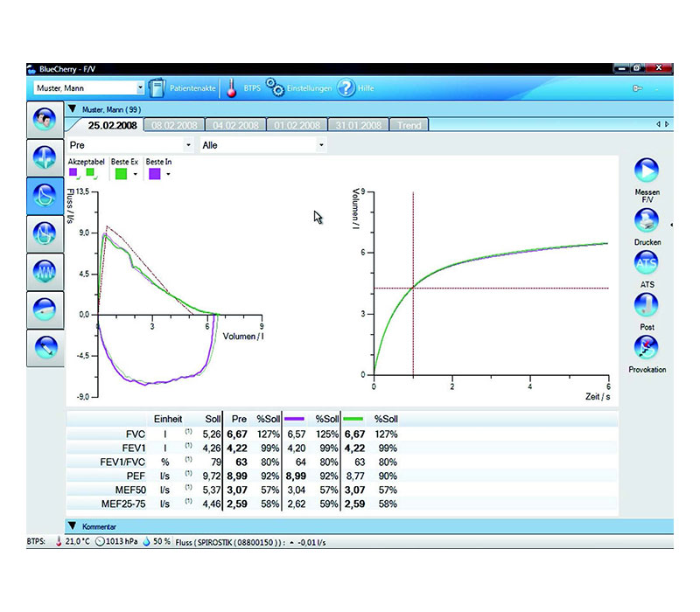Toggle the green Akzeptabel curve checkbox
This screenshot has height=612, width=700.
click(90, 173)
